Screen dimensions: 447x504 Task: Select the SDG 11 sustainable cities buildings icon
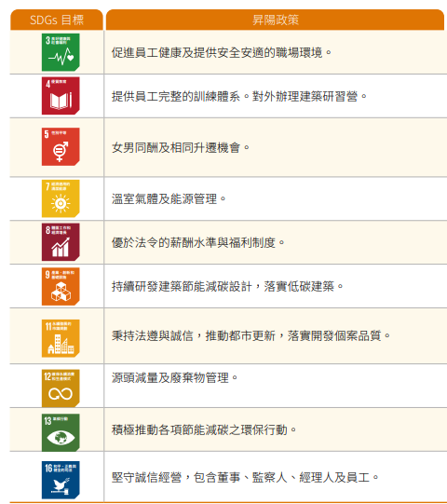[61, 338]
